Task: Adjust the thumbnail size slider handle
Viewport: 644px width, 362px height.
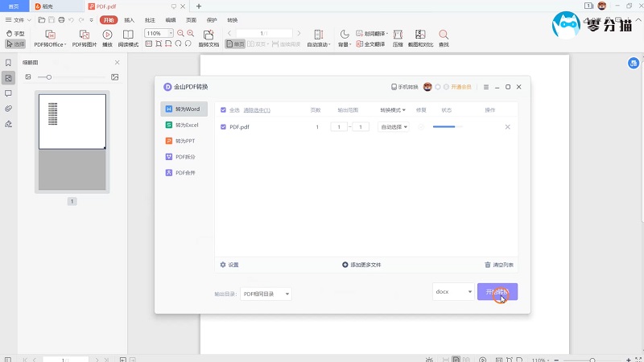Action: (49, 77)
